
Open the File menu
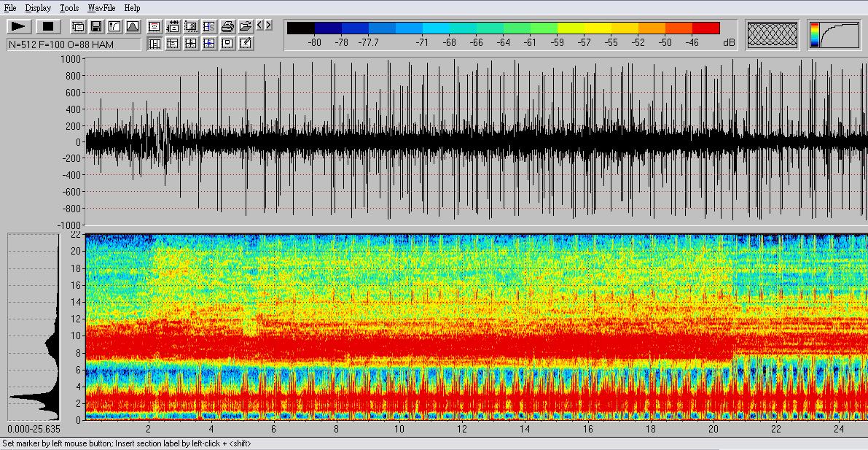point(10,8)
